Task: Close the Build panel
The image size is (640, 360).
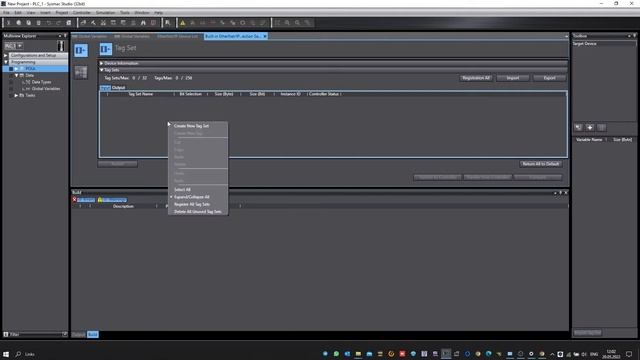Action: [x=566, y=193]
